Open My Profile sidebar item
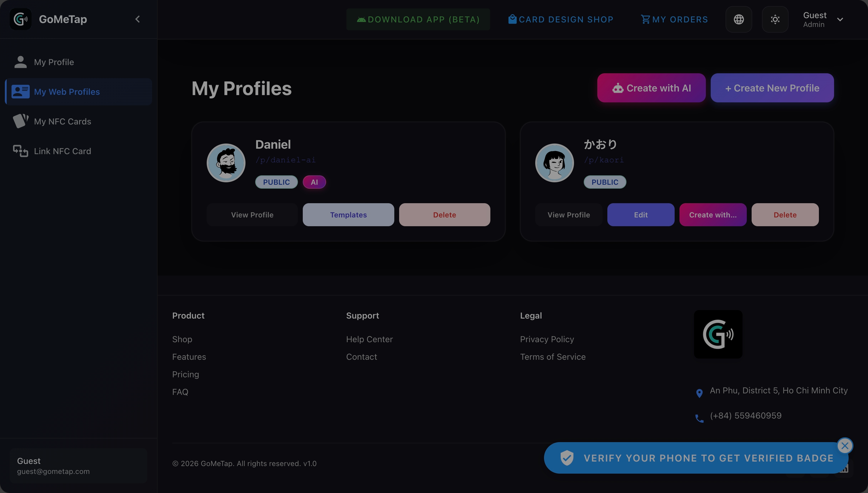Viewport: 868px width, 493px height. click(x=54, y=62)
